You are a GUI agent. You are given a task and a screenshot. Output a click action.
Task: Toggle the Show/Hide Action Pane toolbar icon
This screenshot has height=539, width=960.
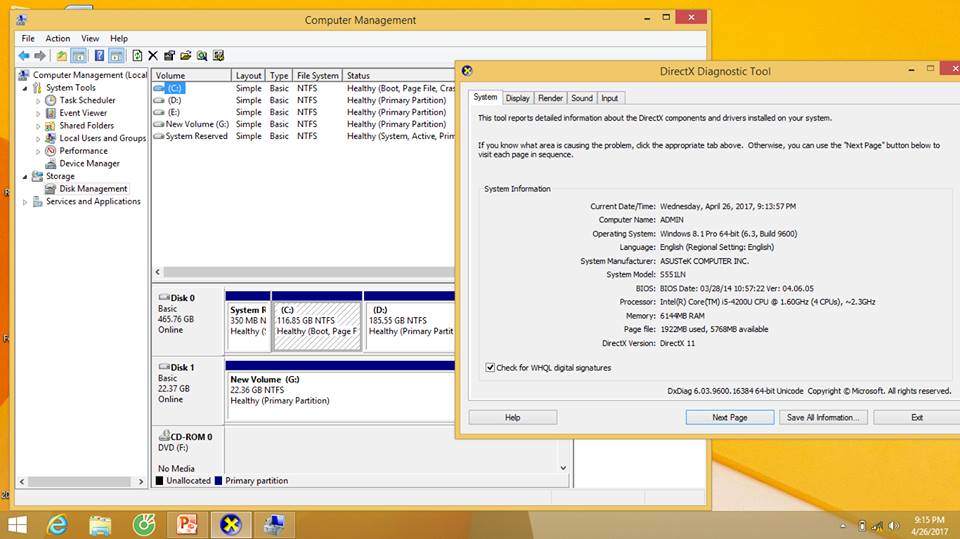click(116, 56)
